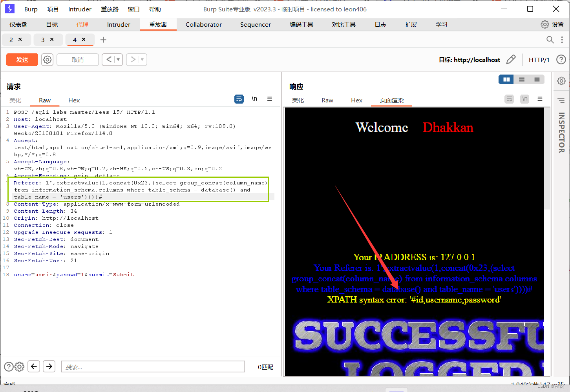This screenshot has width=570, height=392.
Task: Click the 发送 send button
Action: pos(22,60)
